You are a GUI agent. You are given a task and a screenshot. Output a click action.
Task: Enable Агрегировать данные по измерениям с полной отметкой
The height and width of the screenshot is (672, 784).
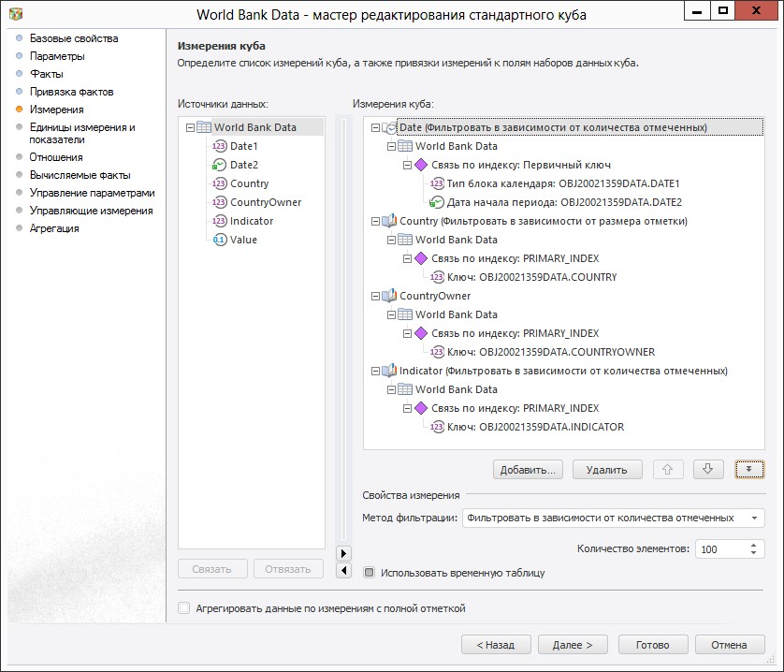click(184, 608)
